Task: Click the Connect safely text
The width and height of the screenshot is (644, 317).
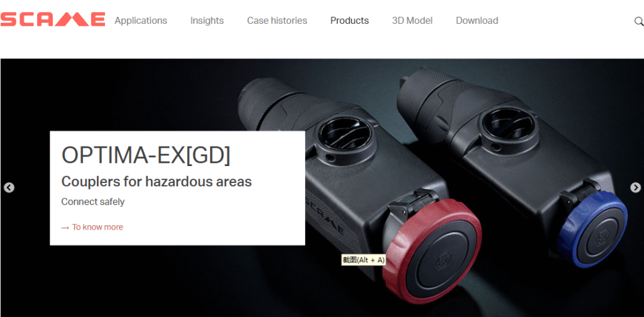Action: [x=93, y=202]
